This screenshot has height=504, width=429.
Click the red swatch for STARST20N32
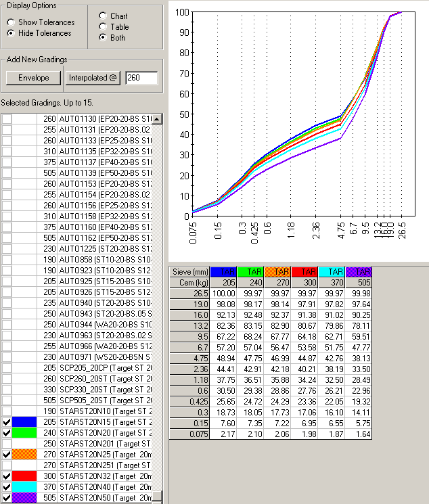25,476
